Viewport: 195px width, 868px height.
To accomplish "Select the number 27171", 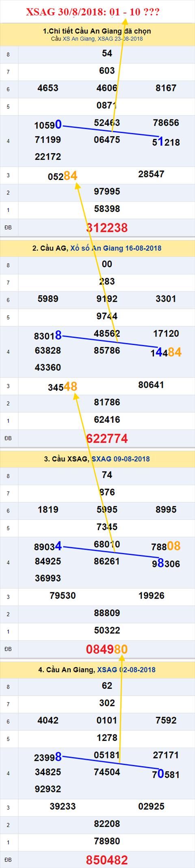I will (166, 755).
